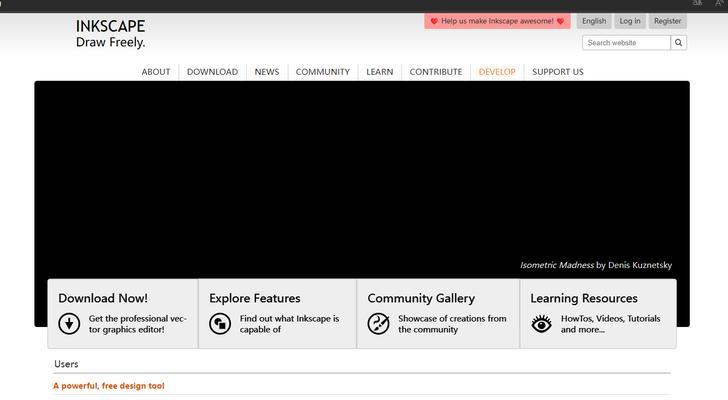Open the Support Us menu

click(558, 72)
